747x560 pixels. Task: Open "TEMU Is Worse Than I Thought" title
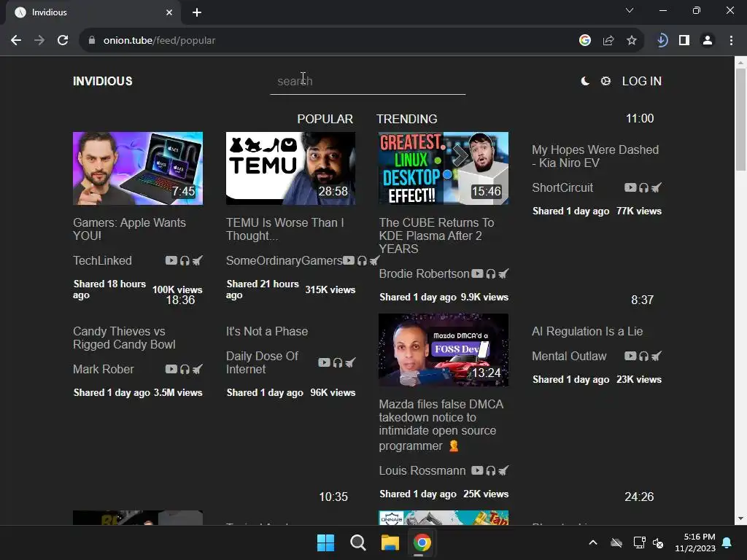point(285,229)
